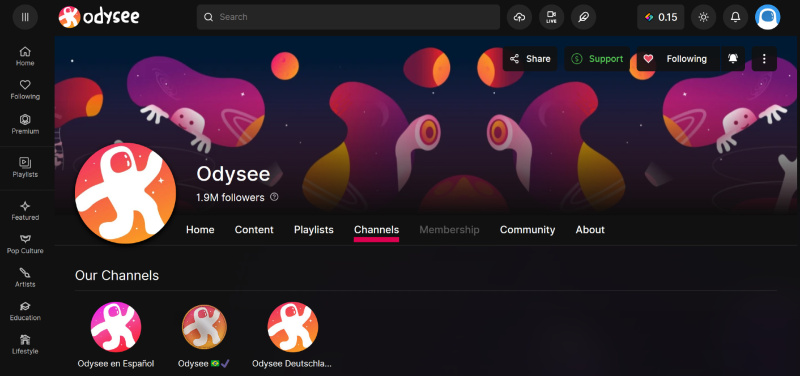This screenshot has height=376, width=800.
Task: Click the Odysee en Español name link
Action: [116, 364]
